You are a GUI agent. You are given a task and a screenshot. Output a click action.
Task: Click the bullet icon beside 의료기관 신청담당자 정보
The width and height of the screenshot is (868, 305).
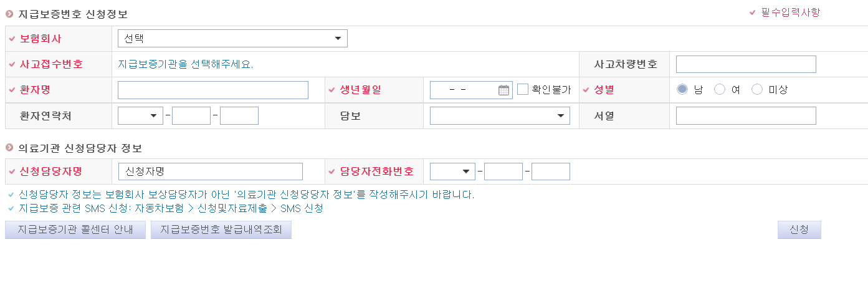pyautogui.click(x=9, y=148)
